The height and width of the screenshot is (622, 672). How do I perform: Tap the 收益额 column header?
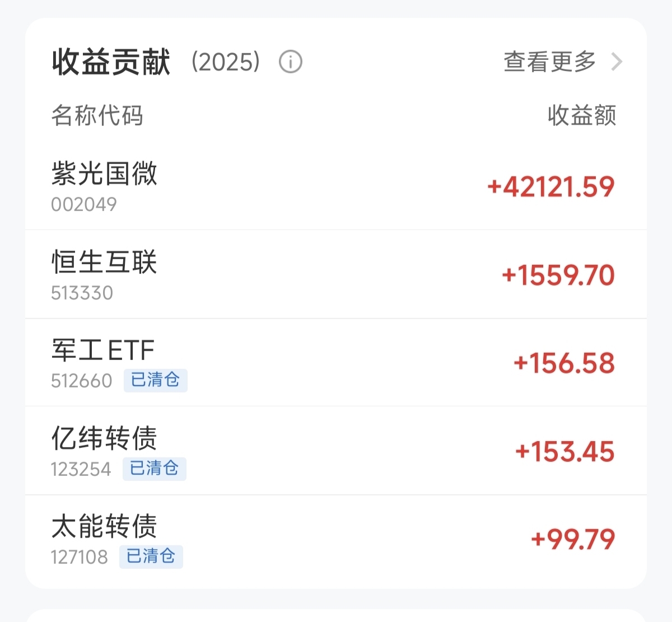click(x=582, y=115)
